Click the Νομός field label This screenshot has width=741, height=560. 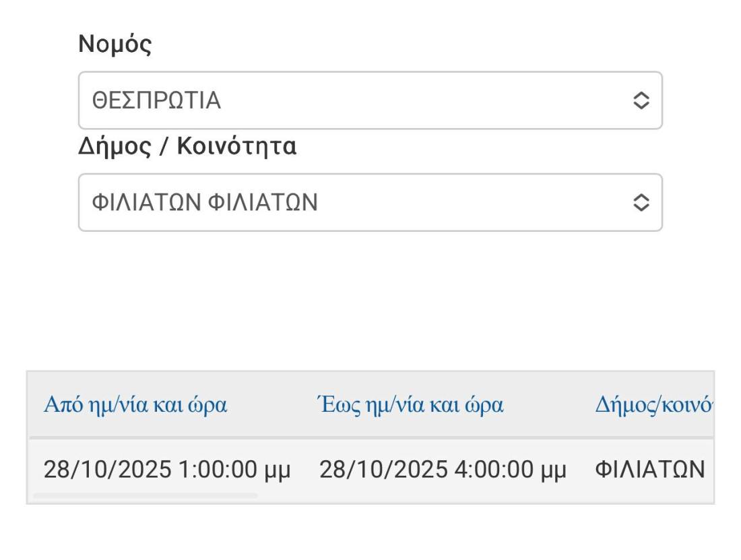tap(115, 44)
